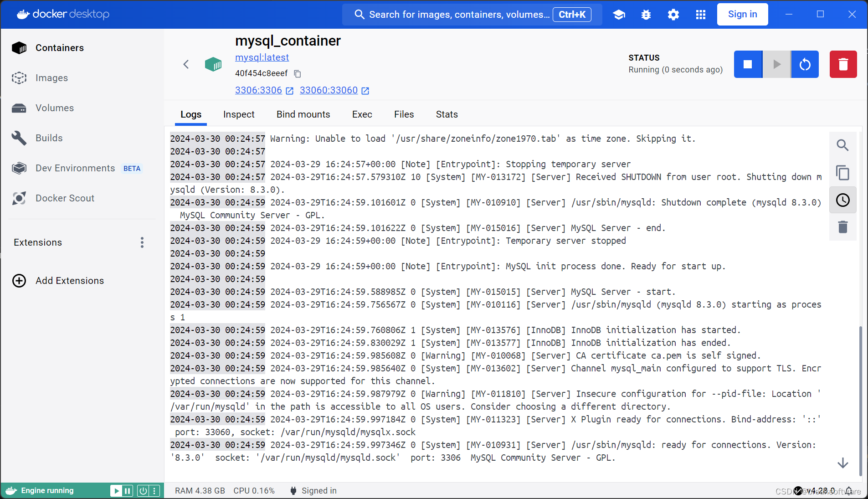Open the Stats tab
Viewport: 868px width, 499px height.
[447, 114]
